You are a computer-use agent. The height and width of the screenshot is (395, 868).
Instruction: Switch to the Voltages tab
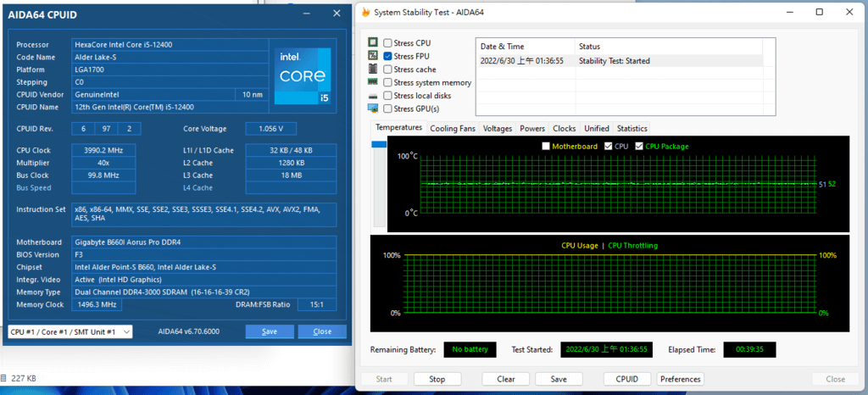click(x=497, y=128)
